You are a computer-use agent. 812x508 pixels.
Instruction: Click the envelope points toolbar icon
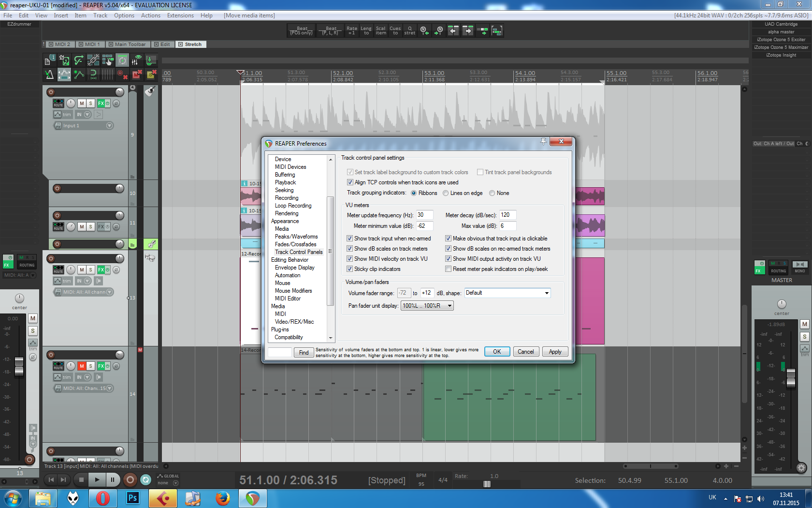click(x=79, y=75)
